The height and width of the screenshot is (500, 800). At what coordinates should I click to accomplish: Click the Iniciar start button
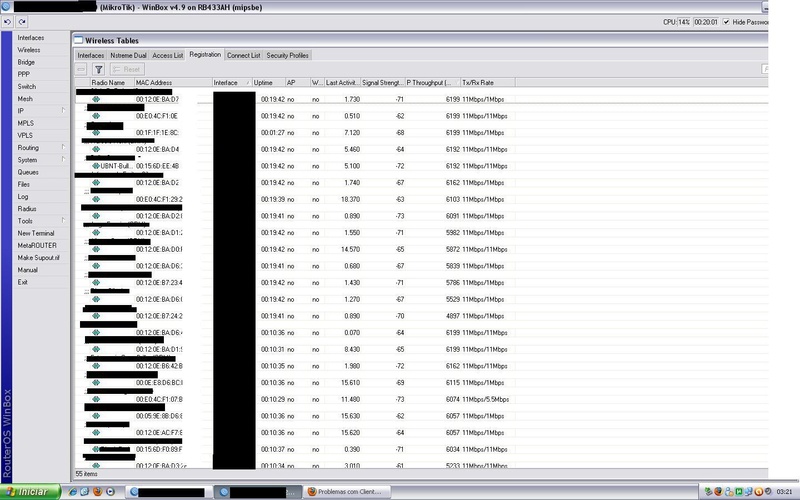30,492
